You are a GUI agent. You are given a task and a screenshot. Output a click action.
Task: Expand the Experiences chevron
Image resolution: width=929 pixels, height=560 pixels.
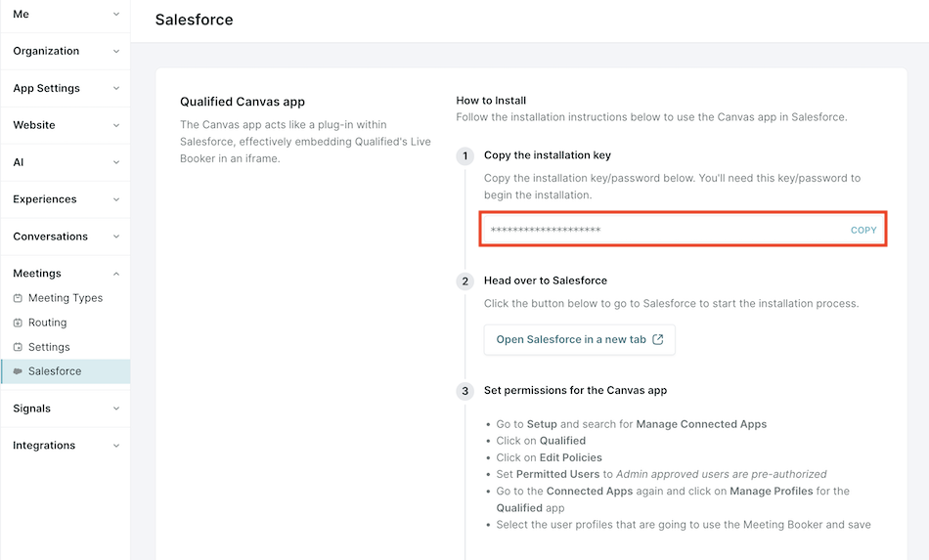click(x=116, y=199)
